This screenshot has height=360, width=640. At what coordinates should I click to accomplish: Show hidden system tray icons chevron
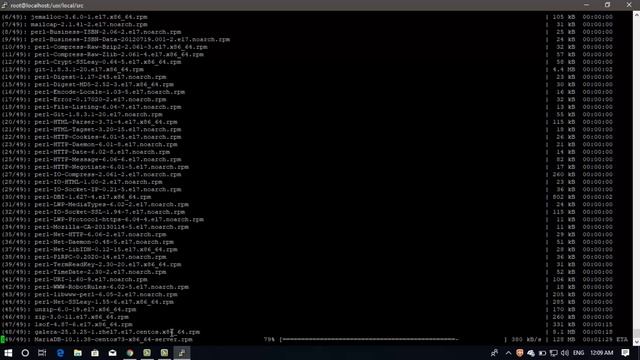tap(508, 353)
